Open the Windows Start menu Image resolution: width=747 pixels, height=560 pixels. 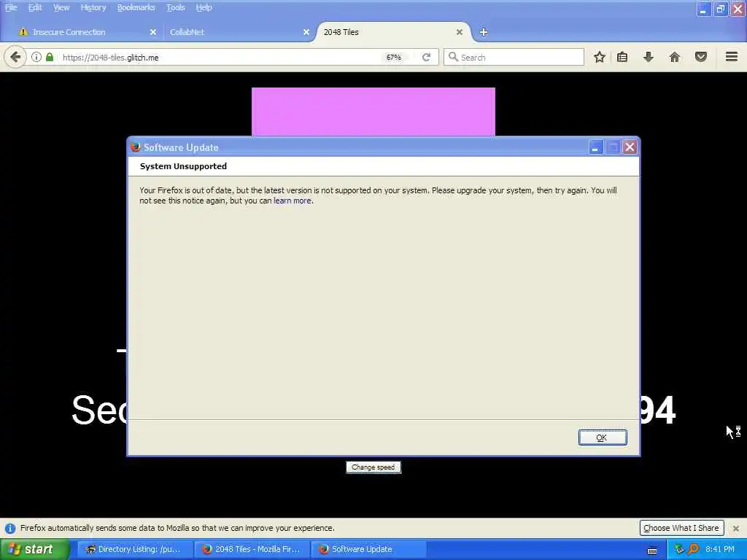[x=35, y=549]
